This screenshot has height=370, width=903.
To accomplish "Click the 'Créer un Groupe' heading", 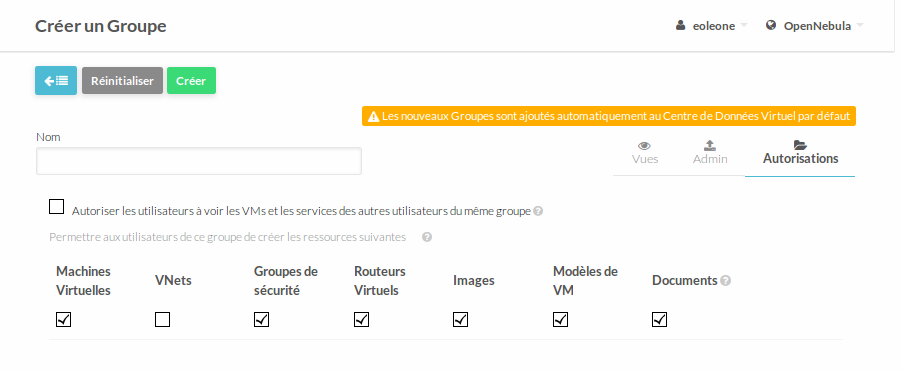I will pyautogui.click(x=101, y=26).
